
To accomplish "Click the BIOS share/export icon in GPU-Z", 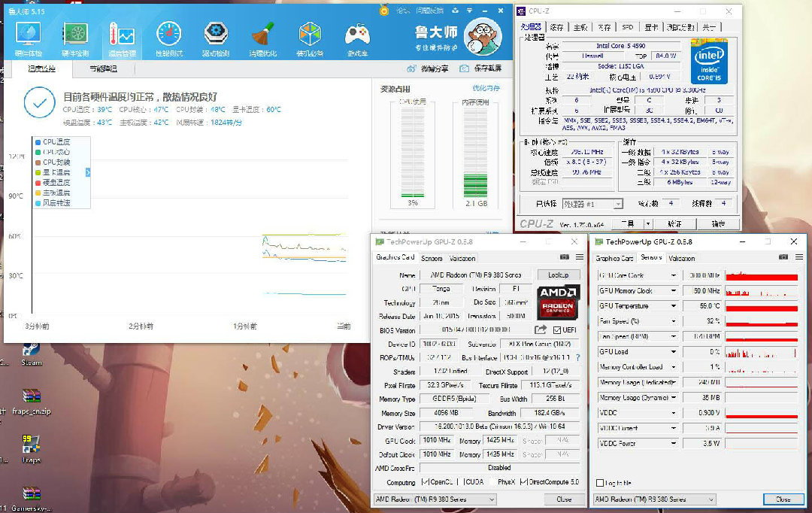I will point(541,329).
